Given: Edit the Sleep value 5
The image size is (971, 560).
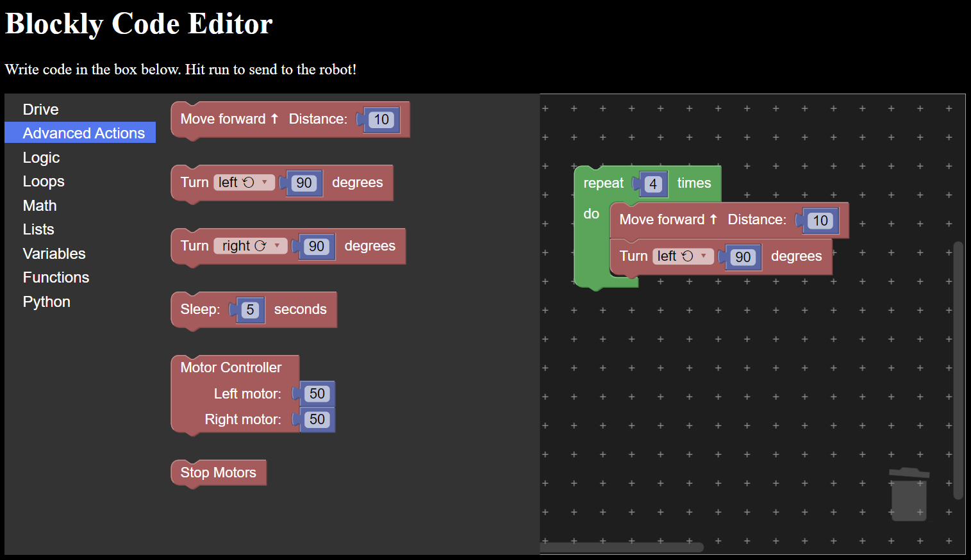Looking at the screenshot, I should [250, 310].
